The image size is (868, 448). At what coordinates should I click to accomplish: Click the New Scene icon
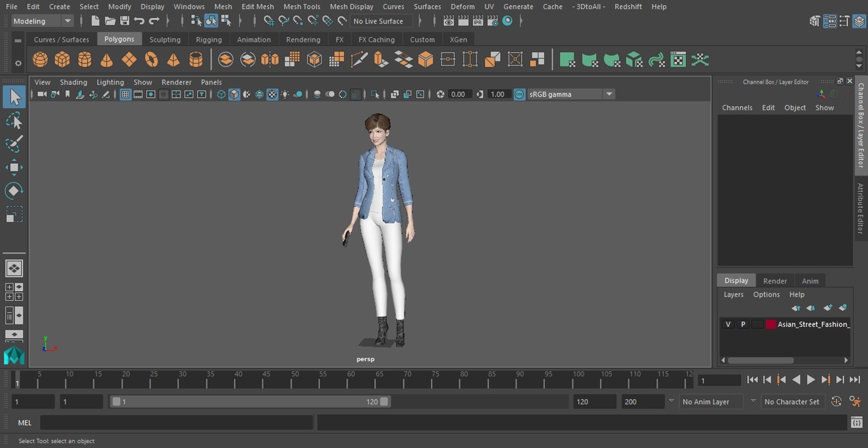[95, 21]
